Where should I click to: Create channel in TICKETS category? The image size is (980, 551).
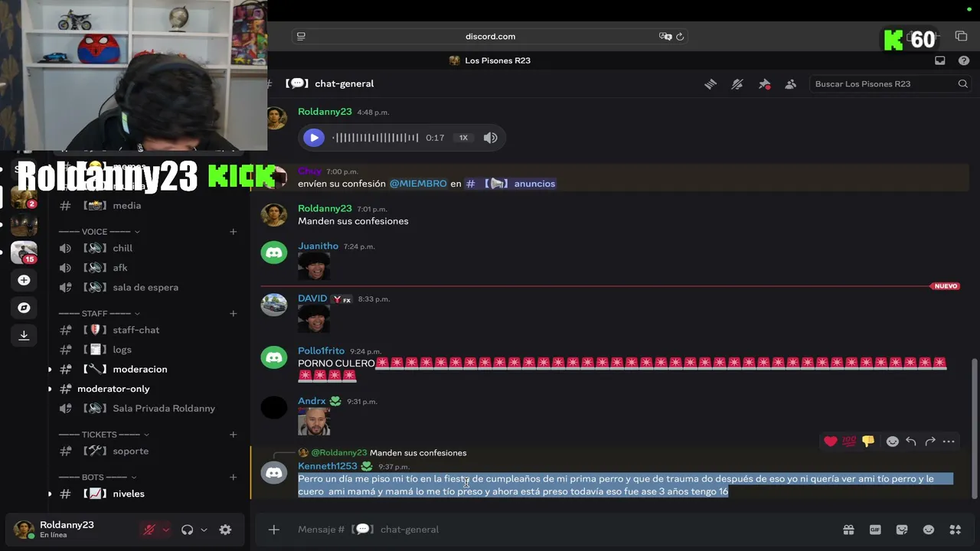[234, 435]
